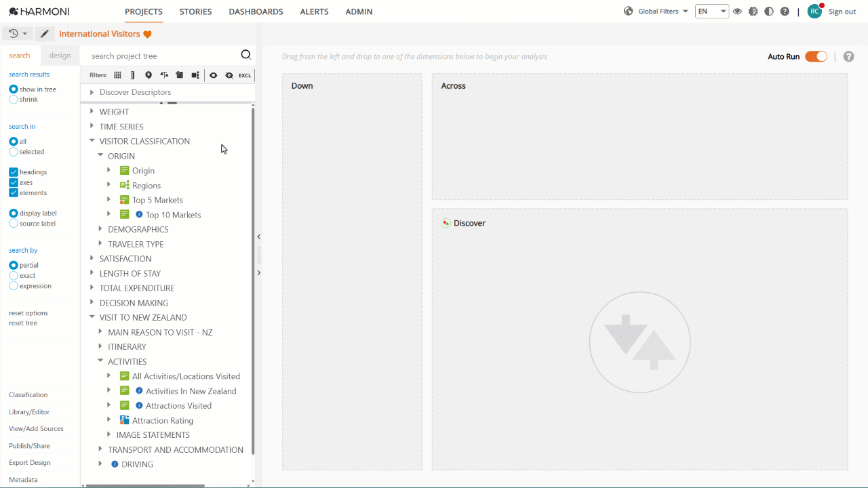Open Publish/Share in sidebar

pos(29,446)
